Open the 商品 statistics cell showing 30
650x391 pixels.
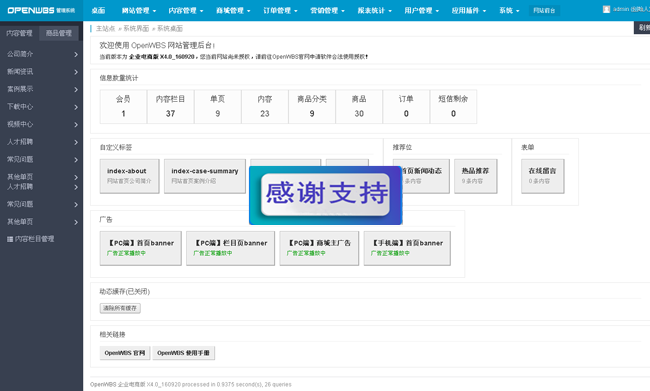359,107
